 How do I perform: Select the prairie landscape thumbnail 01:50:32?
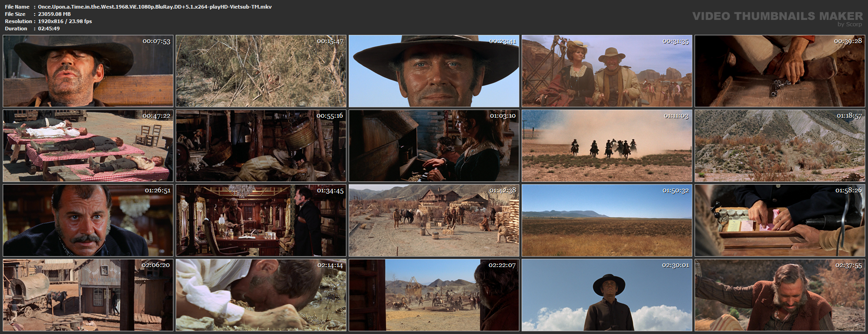[x=607, y=220]
